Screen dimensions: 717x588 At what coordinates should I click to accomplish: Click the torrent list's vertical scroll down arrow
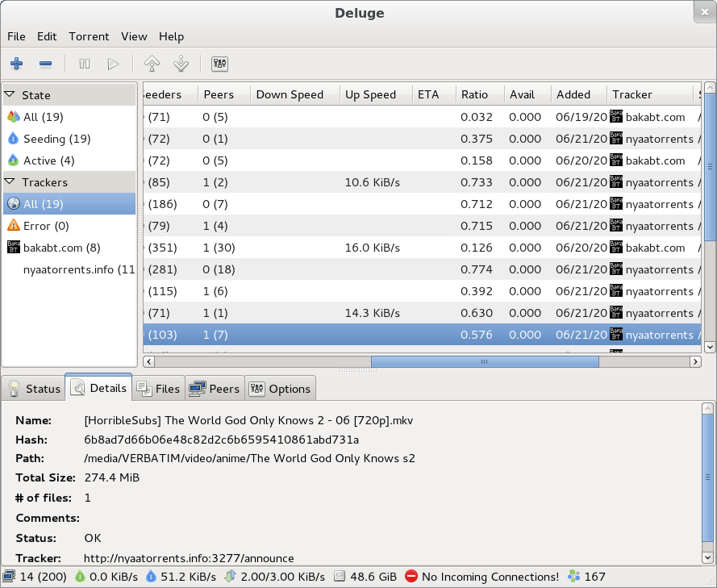(710, 347)
